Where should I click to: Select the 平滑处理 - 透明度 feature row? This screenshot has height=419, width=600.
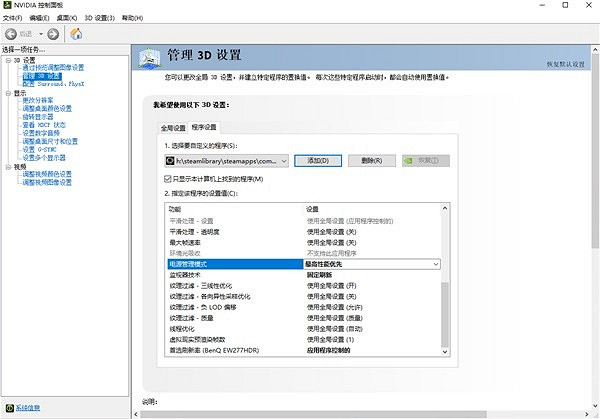coord(304,232)
